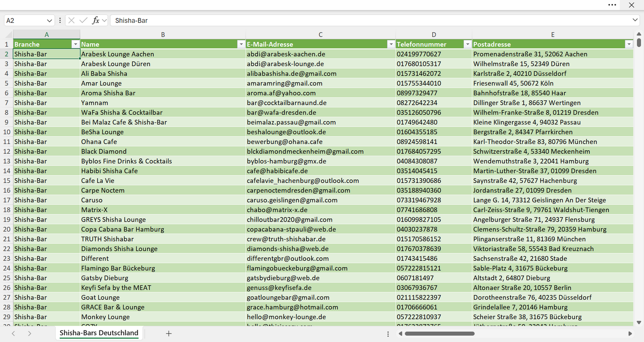The height and width of the screenshot is (342, 644).
Task: Open the Branche column filter dropdown
Action: point(75,44)
